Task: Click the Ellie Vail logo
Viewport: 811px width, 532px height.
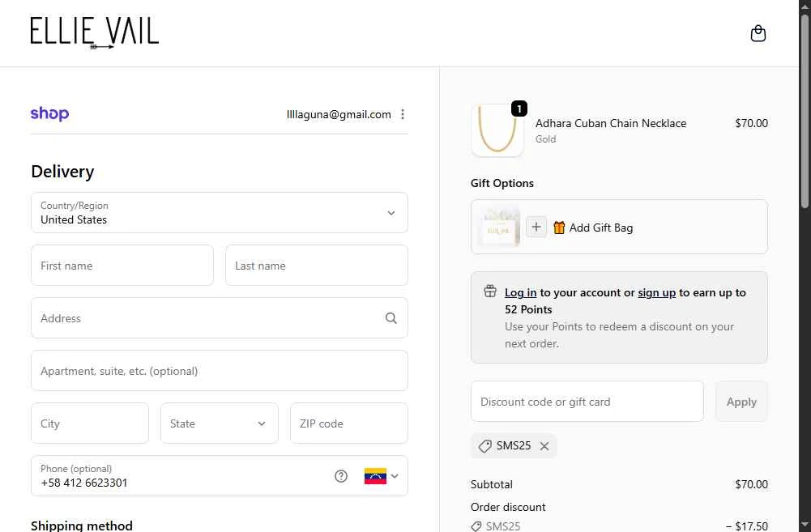Action: 95,32
